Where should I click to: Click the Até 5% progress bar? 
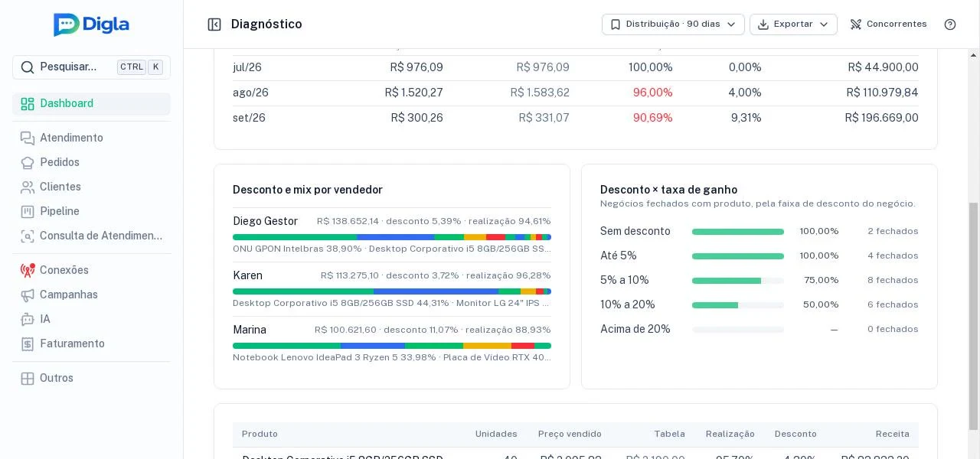click(x=738, y=256)
